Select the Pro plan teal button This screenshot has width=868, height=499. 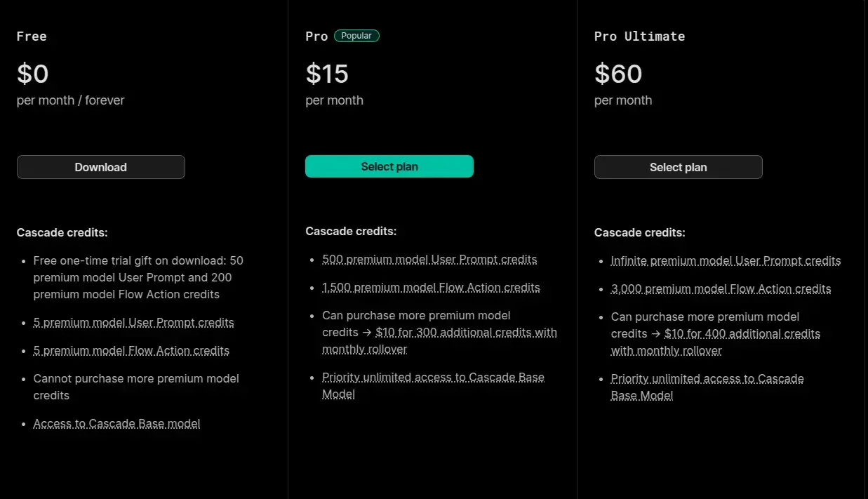pos(389,166)
